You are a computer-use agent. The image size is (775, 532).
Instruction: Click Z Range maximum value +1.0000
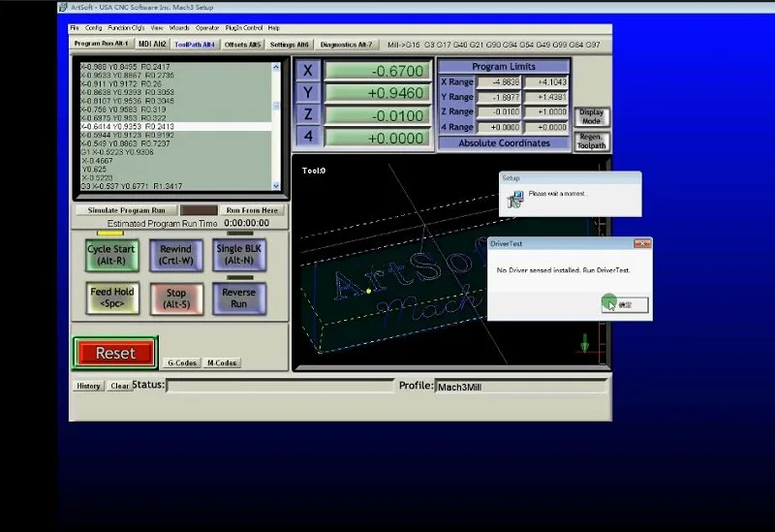(x=545, y=111)
